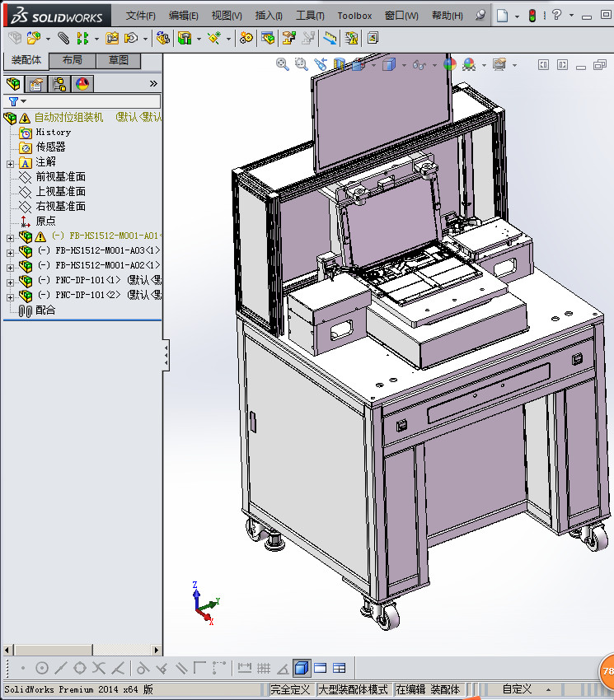Image resolution: width=614 pixels, height=700 pixels.
Task: Select the 装配体 tab
Action: click(x=26, y=60)
